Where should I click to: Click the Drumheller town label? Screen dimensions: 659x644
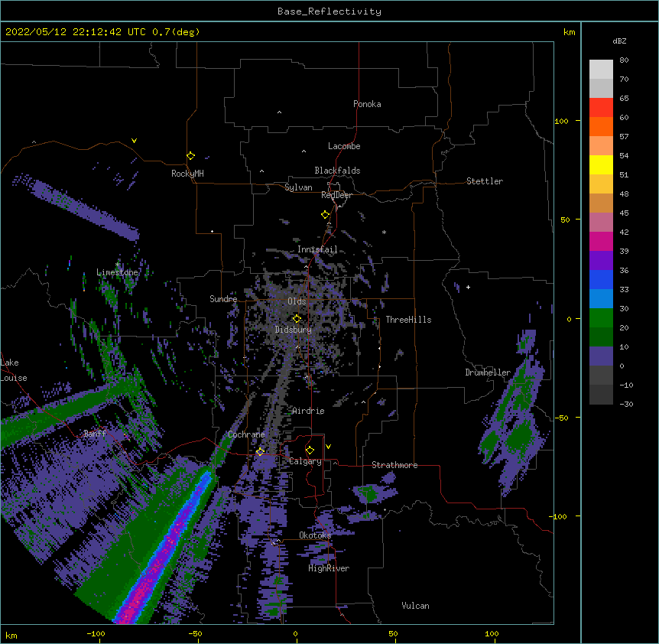click(488, 372)
